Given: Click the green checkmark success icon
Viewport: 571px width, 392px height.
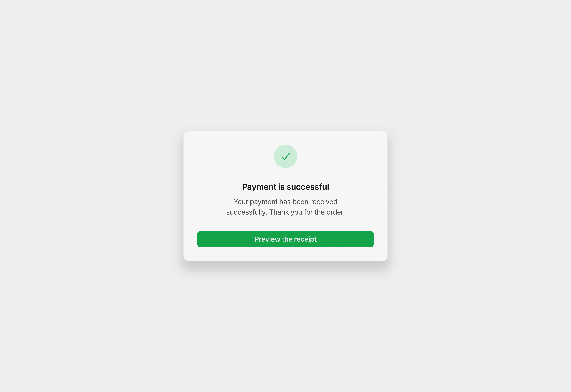Looking at the screenshot, I should click(x=285, y=156).
